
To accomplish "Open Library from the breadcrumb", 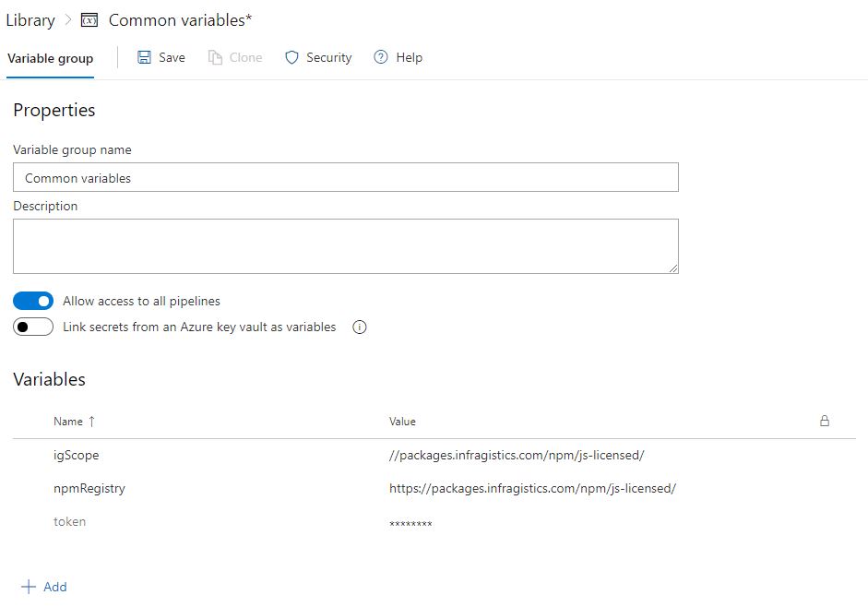I will pyautogui.click(x=29, y=19).
